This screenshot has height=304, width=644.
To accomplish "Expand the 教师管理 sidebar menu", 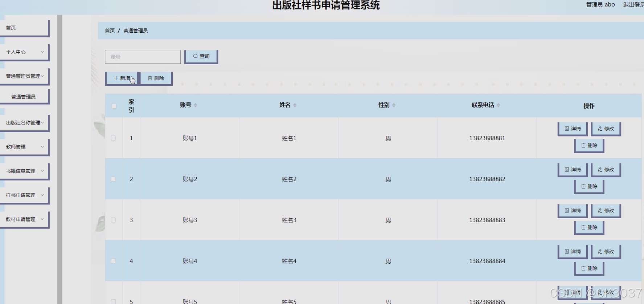I will point(24,147).
